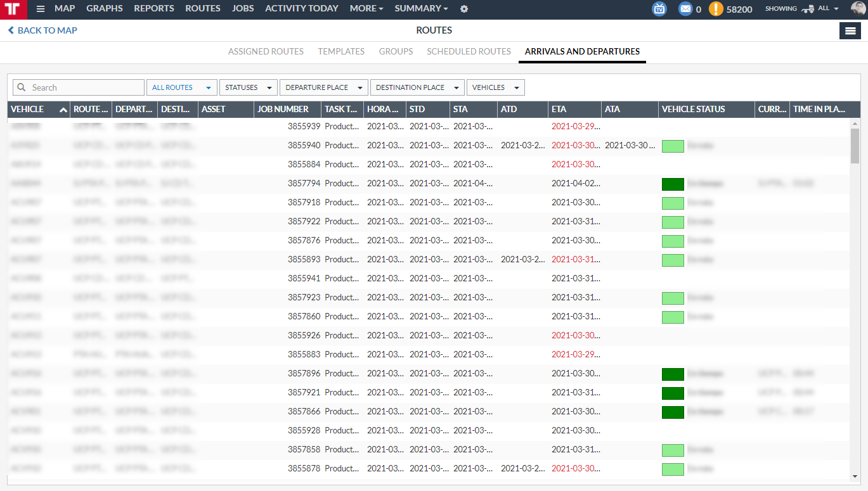Open the DESTINATION PLACE filter dropdown

417,87
